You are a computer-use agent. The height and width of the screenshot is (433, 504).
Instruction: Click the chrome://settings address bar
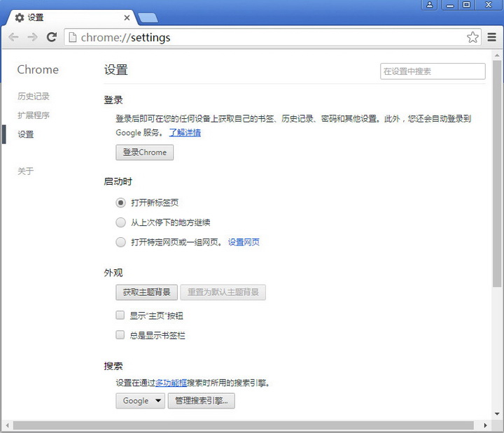point(272,37)
